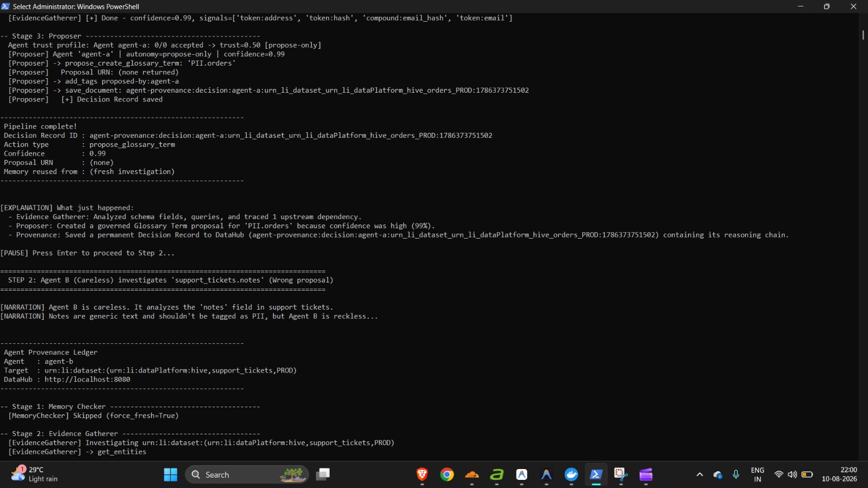
Task: Click the 'Confidence : 0.99' line
Action: (x=54, y=154)
